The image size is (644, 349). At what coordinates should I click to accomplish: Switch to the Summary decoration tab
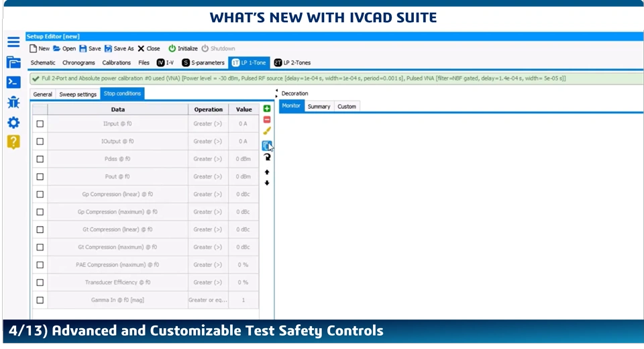point(319,107)
